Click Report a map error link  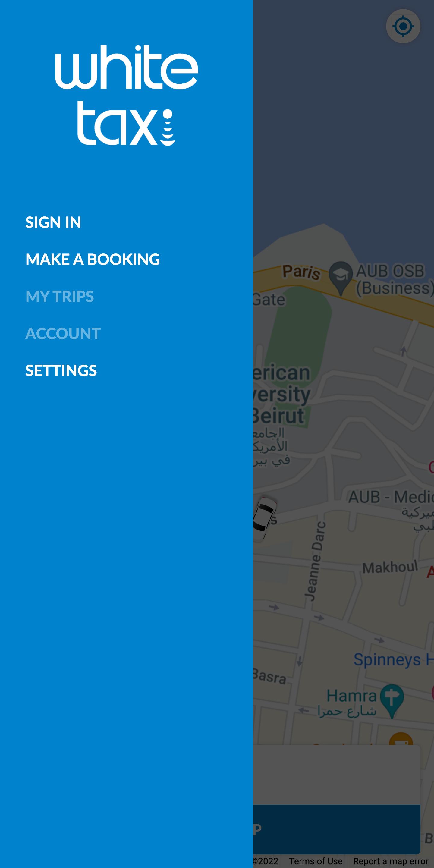pos(391,861)
